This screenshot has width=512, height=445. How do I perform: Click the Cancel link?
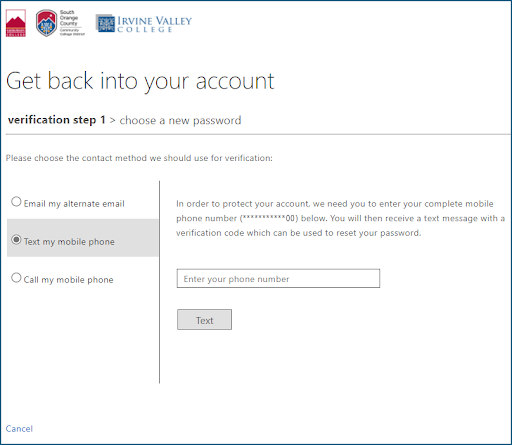[x=19, y=429]
